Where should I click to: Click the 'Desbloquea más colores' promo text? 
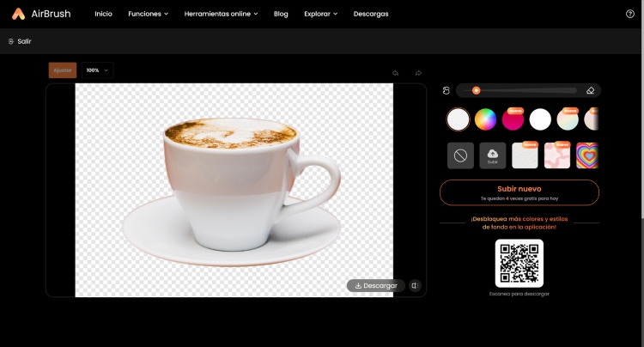coord(519,223)
